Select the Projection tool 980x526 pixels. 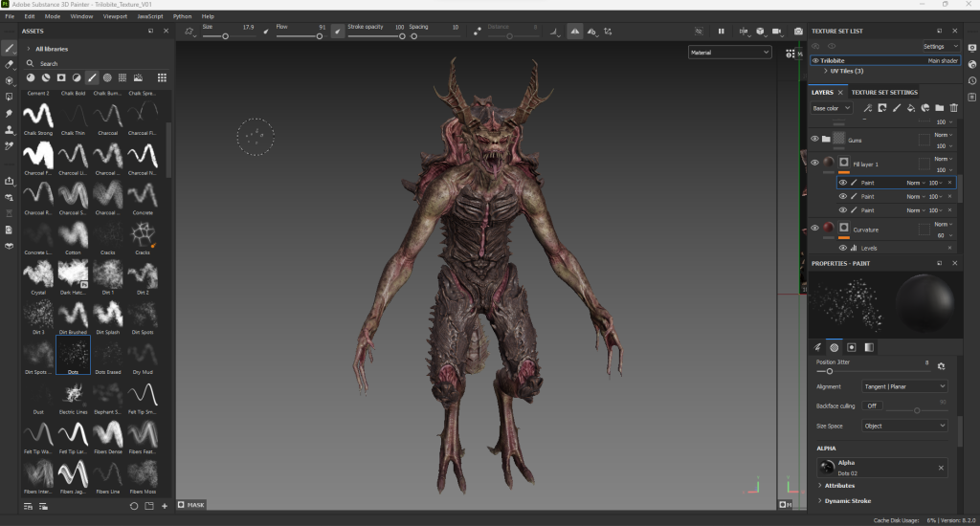pos(10,80)
